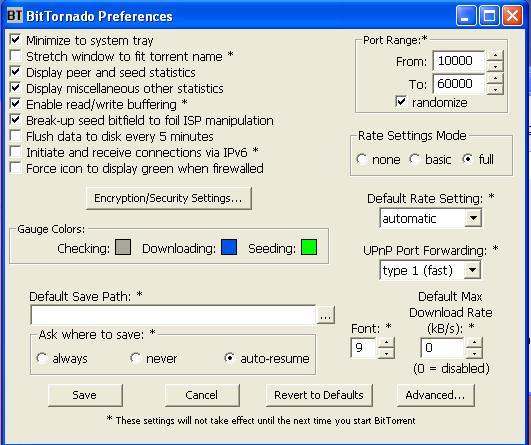Open the UPnP Port Forwarding dropdown
The height and width of the screenshot is (445, 531).
coord(472,270)
